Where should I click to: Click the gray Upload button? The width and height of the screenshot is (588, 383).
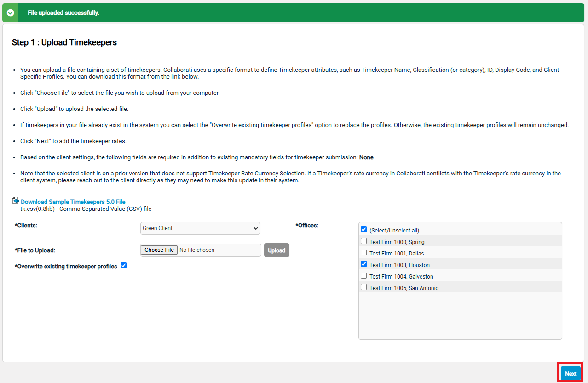click(277, 250)
